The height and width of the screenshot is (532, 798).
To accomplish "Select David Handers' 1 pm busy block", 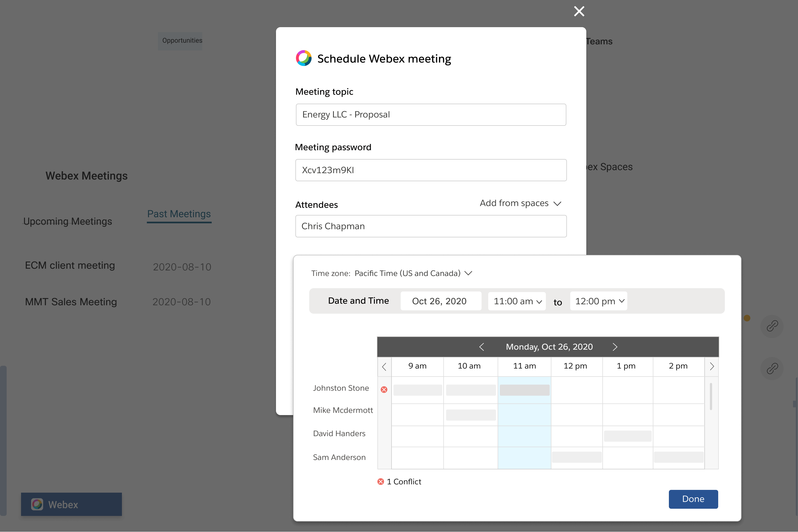I will point(628,436).
